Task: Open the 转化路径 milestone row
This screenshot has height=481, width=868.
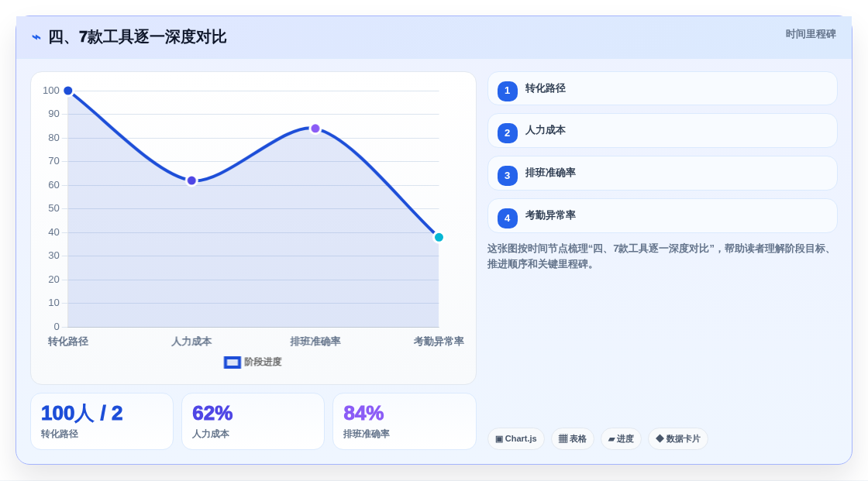Action: tap(662, 88)
